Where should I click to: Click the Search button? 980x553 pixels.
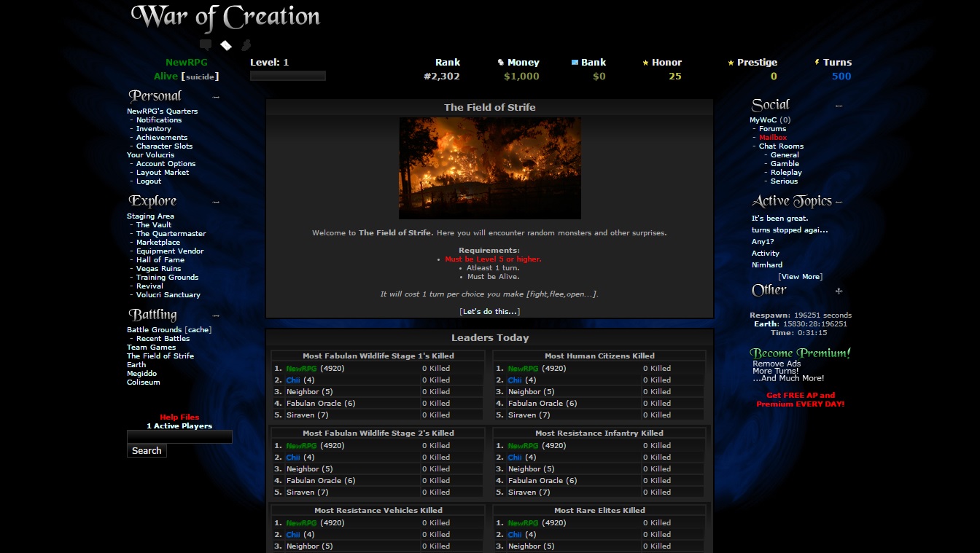click(x=147, y=451)
